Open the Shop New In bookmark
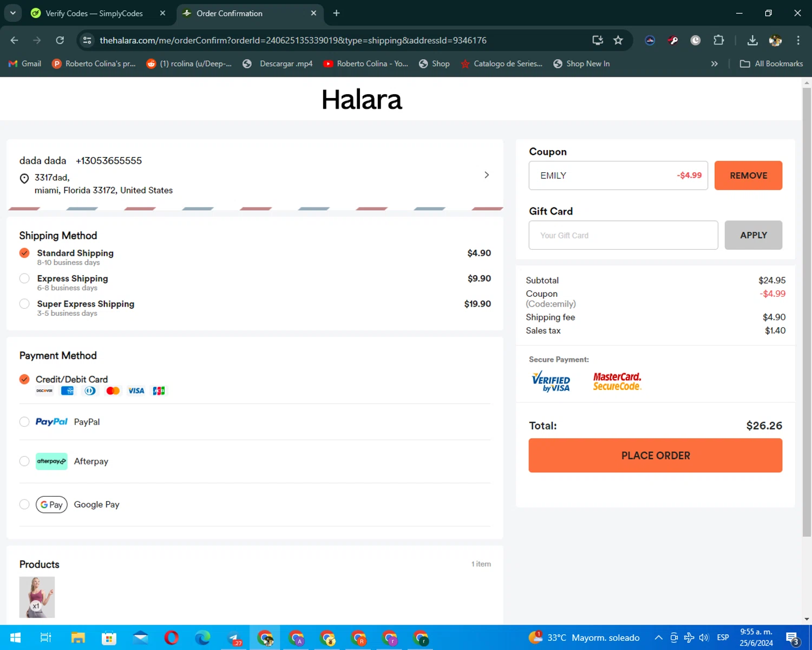Screen dimensions: 812x650 point(581,63)
